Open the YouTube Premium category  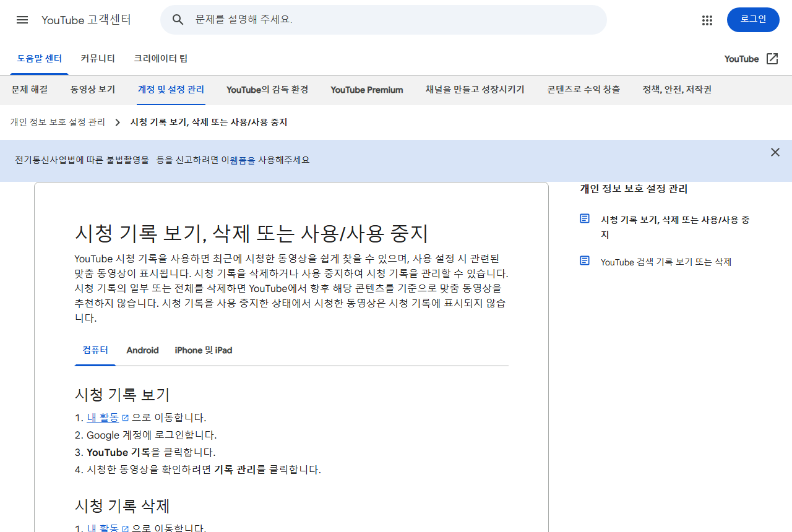coord(367,90)
